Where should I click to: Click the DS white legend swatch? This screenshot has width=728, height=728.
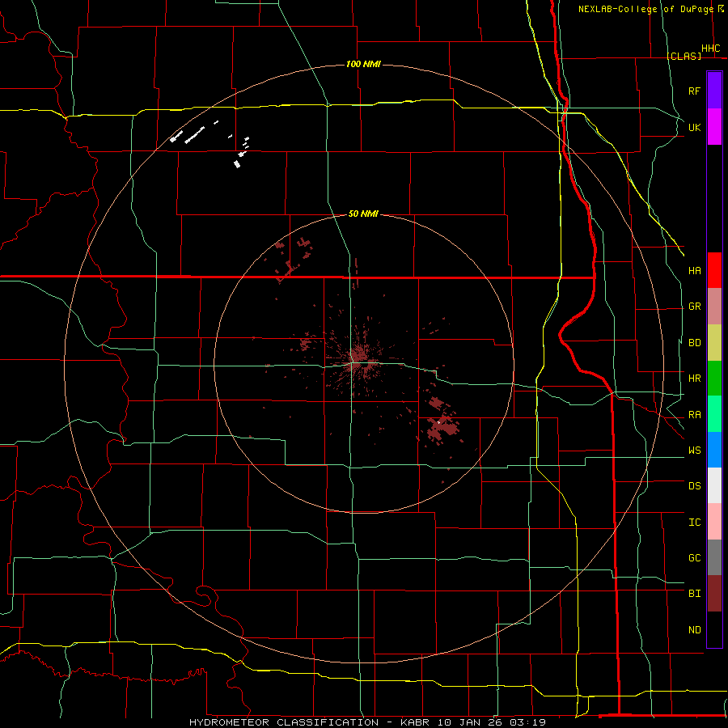pos(714,485)
